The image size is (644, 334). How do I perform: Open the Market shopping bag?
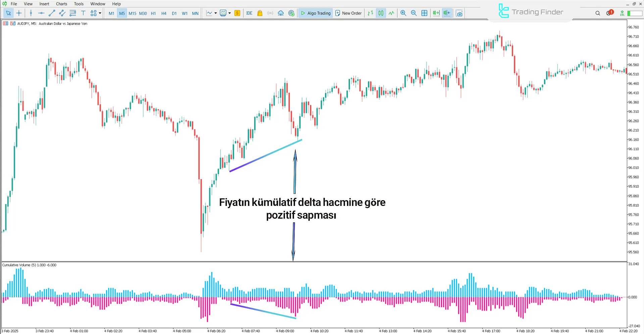pos(259,13)
